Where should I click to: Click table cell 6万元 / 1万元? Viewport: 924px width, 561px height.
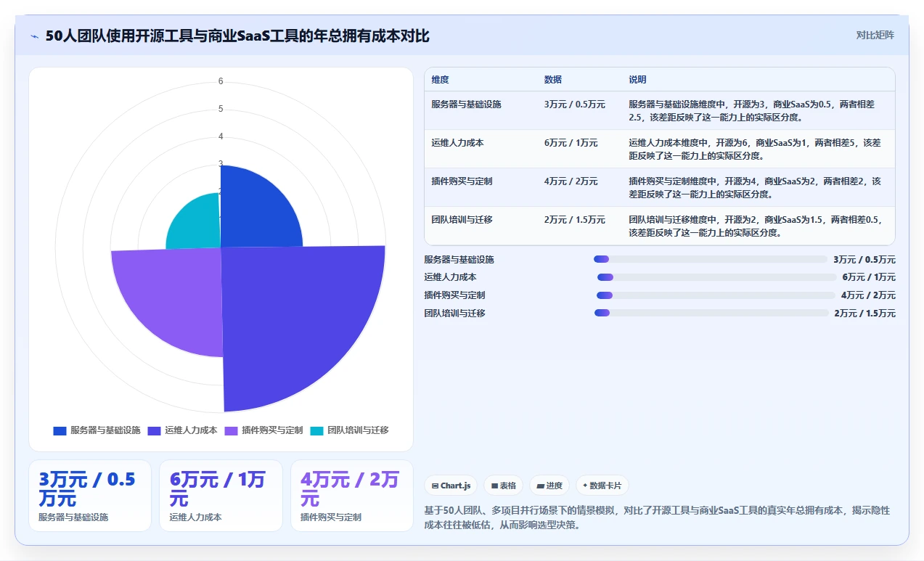point(571,143)
